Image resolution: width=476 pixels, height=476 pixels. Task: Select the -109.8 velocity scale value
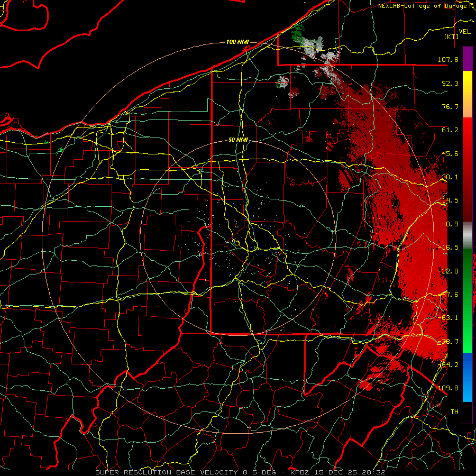click(446, 388)
